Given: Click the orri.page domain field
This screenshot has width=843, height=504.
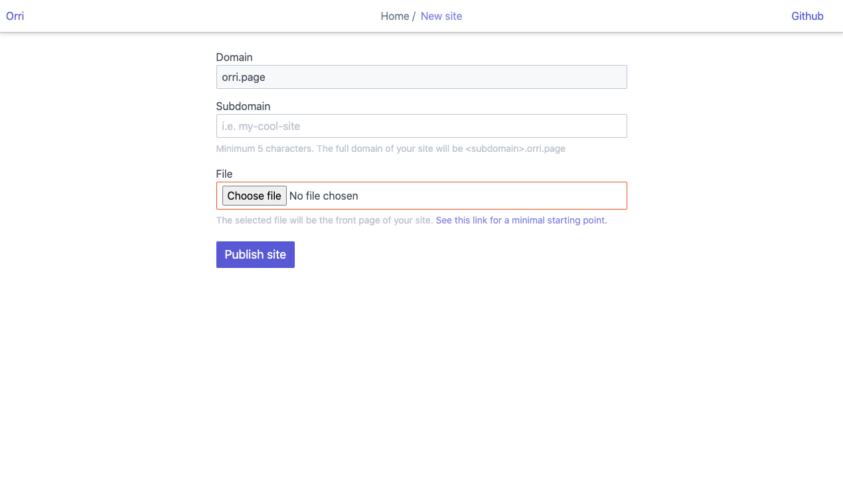Looking at the screenshot, I should pyautogui.click(x=421, y=77).
